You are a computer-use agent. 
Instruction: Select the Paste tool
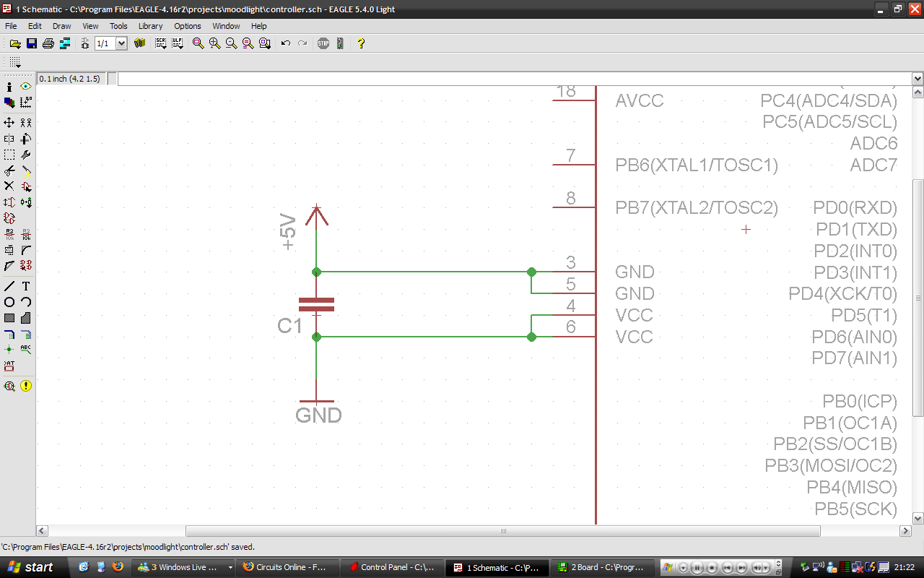pos(26,171)
